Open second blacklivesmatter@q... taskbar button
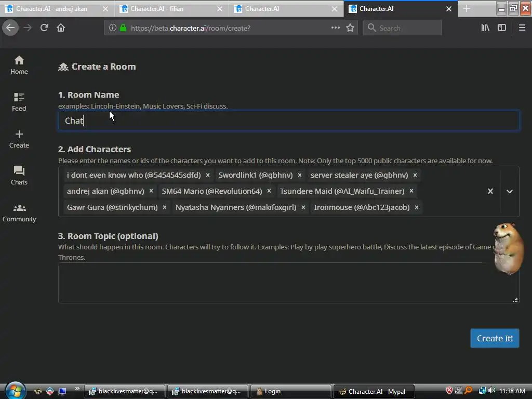This screenshot has height=399, width=532. [x=208, y=391]
